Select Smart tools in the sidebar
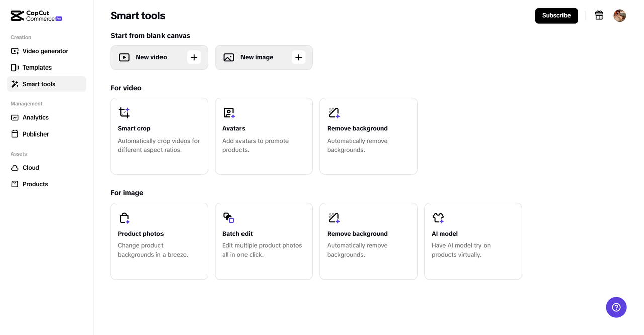644x335 pixels. click(39, 84)
